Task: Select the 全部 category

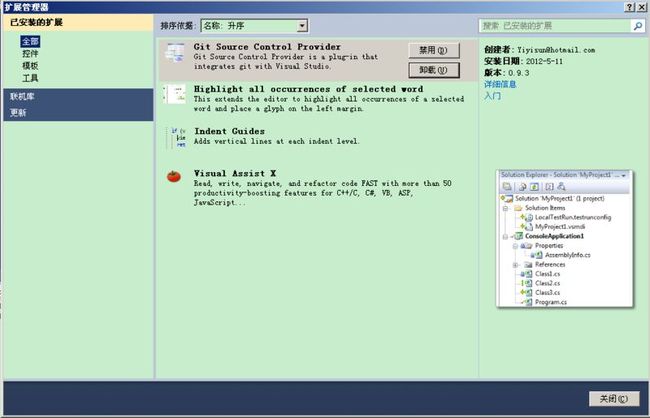Action: coord(30,41)
